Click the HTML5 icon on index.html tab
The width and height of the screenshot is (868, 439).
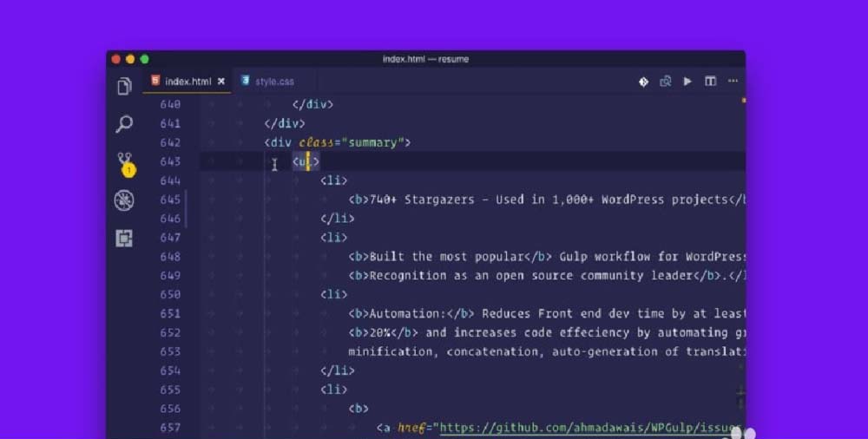tap(155, 81)
